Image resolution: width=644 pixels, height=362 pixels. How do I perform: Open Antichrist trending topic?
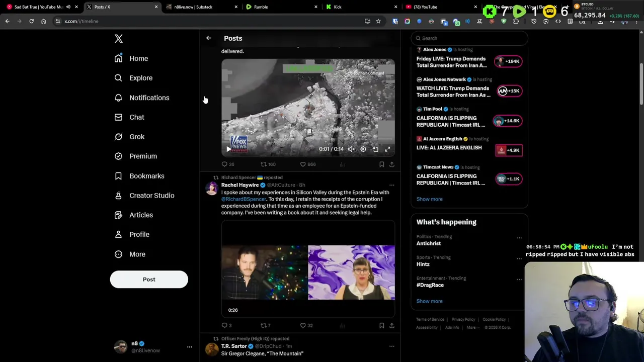428,243
